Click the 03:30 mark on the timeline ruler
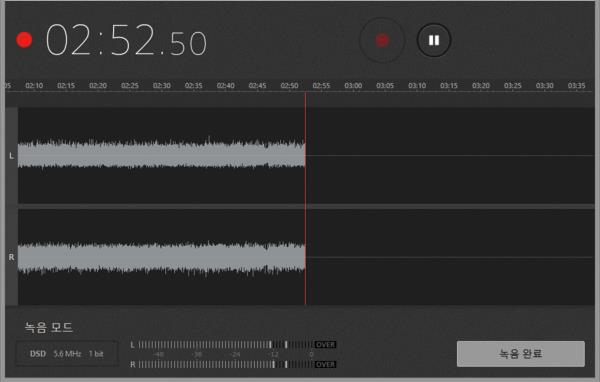600x382 pixels. (544, 85)
